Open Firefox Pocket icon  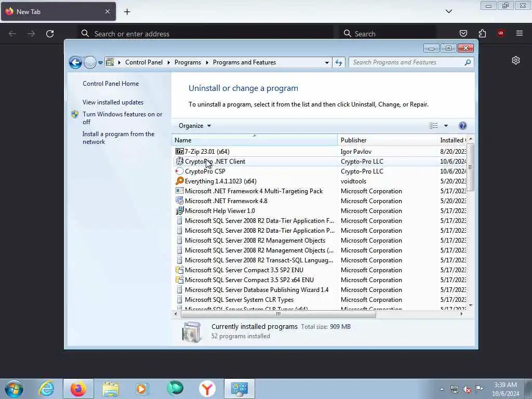(x=463, y=33)
